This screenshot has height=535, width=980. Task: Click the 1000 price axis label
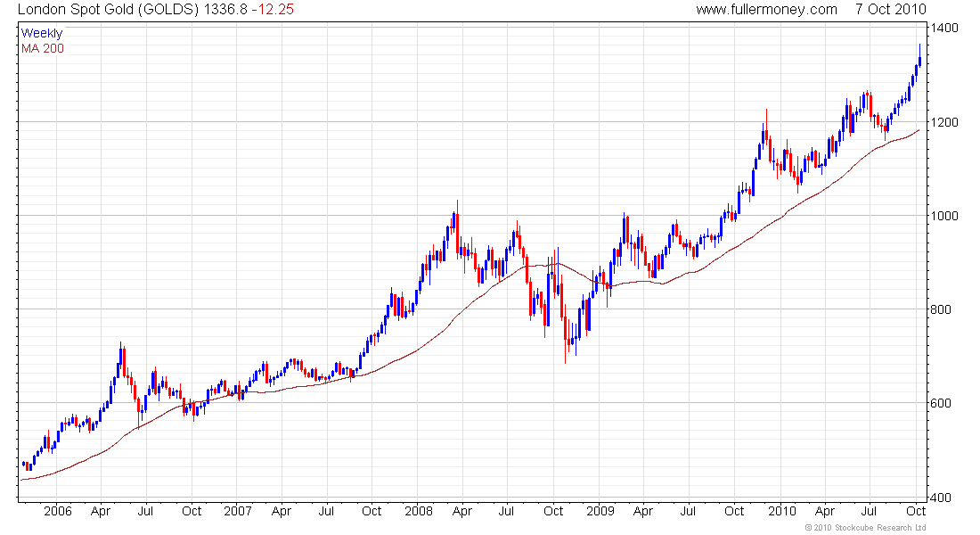coord(943,216)
